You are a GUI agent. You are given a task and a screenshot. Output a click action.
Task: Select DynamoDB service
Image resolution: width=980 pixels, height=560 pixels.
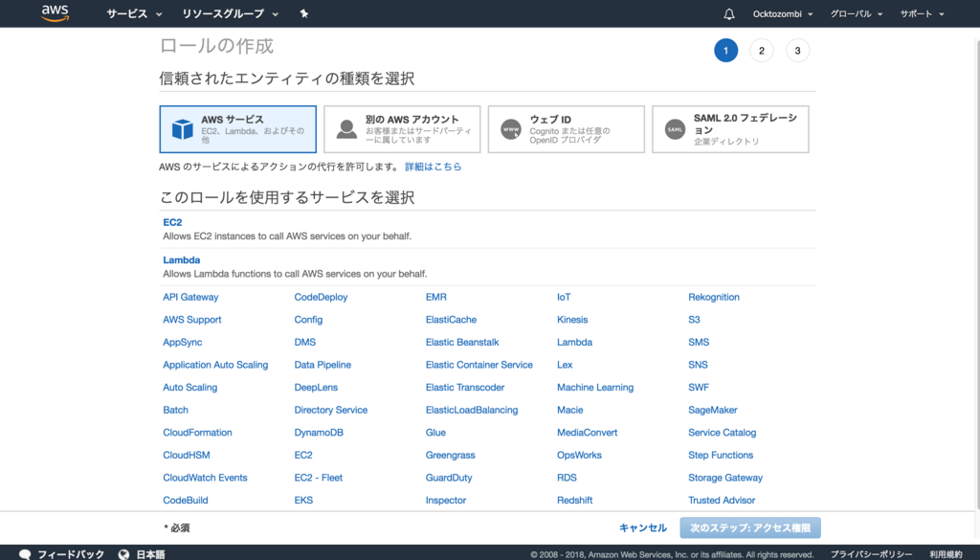point(319,433)
